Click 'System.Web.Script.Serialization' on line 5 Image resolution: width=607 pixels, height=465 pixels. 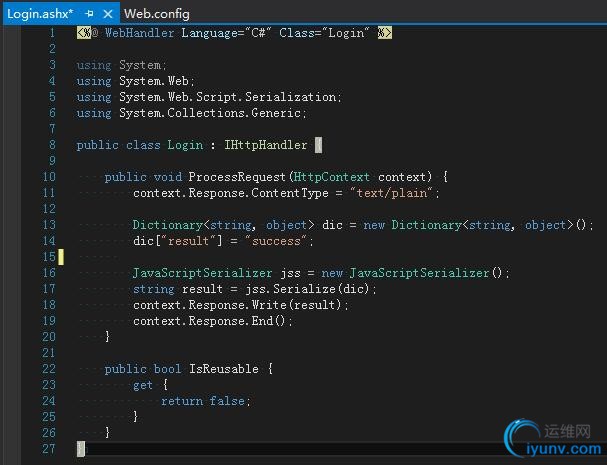(x=228, y=97)
